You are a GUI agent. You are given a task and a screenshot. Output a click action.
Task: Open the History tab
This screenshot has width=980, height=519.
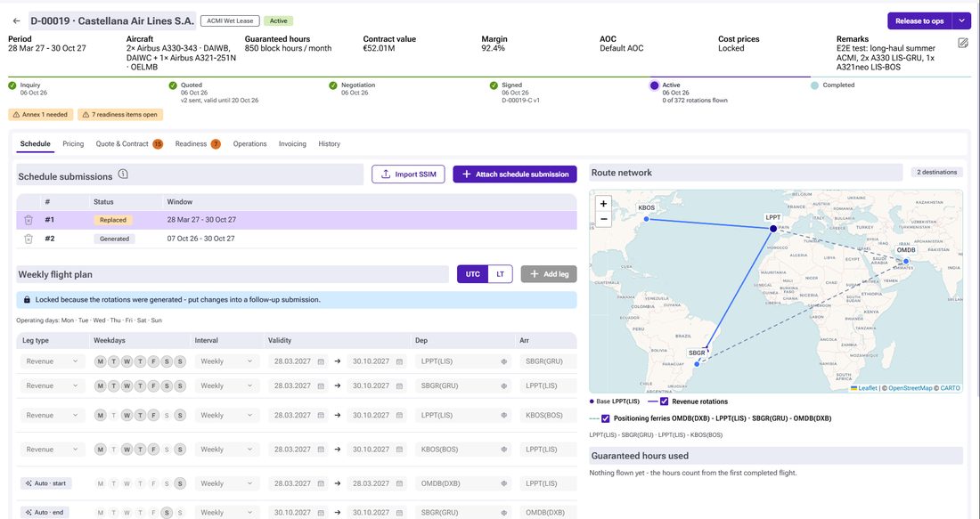330,143
